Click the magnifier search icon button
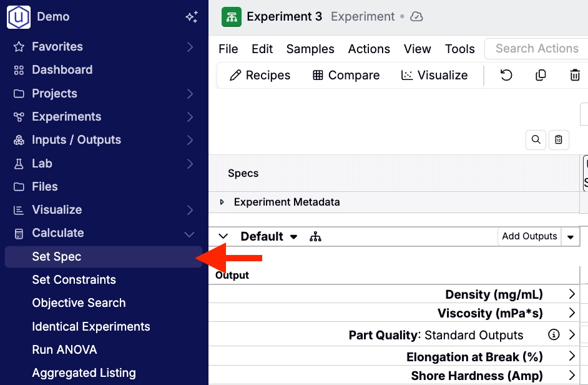 536,140
